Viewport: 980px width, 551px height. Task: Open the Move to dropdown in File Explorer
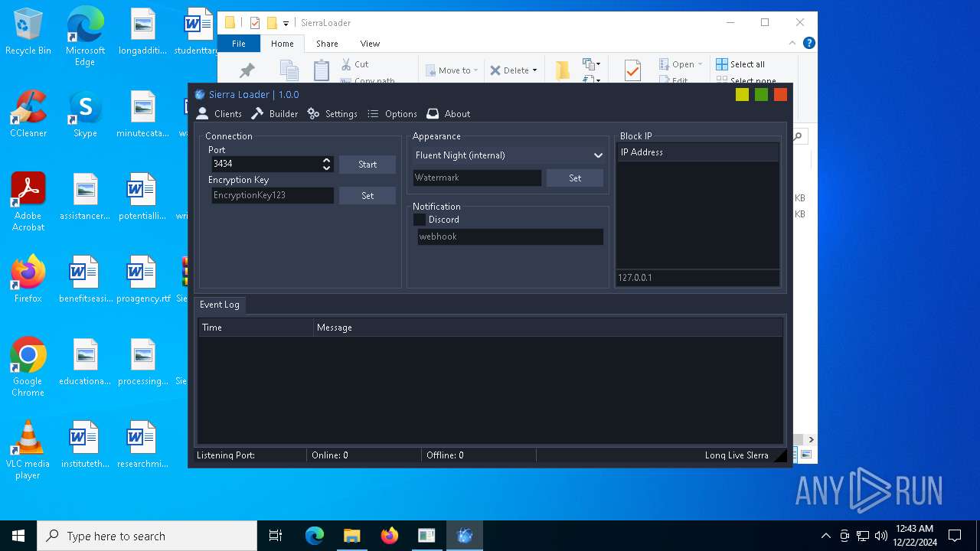tap(452, 70)
